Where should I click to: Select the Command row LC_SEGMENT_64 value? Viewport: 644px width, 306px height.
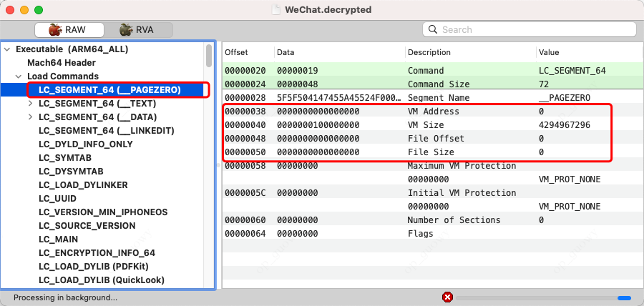click(x=572, y=71)
